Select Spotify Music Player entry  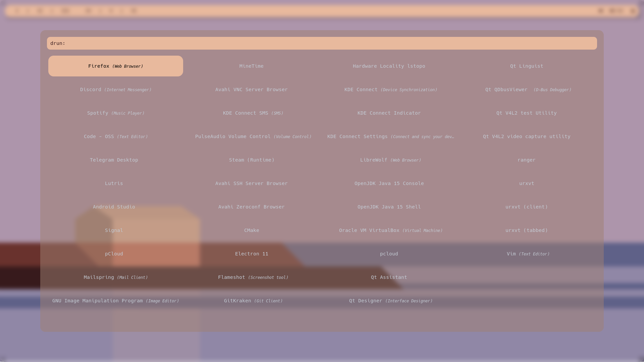[x=115, y=113]
